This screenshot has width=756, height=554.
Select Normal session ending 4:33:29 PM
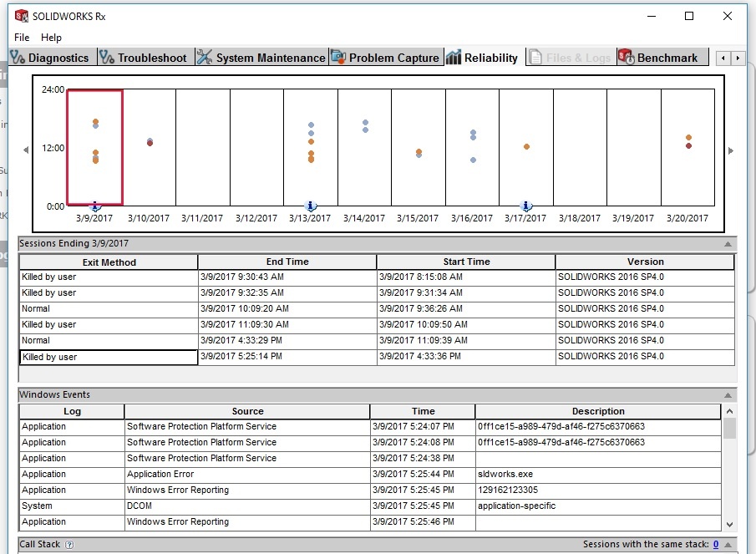coord(377,341)
